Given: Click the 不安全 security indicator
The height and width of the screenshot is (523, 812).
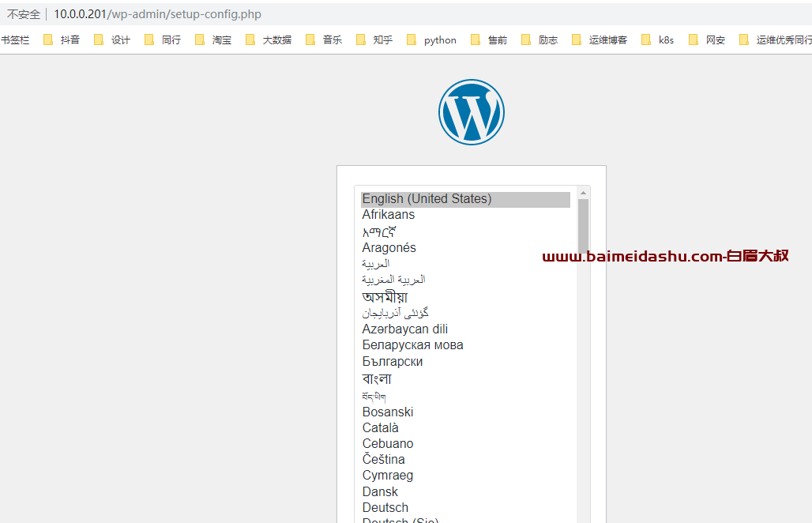Looking at the screenshot, I should tap(24, 14).
